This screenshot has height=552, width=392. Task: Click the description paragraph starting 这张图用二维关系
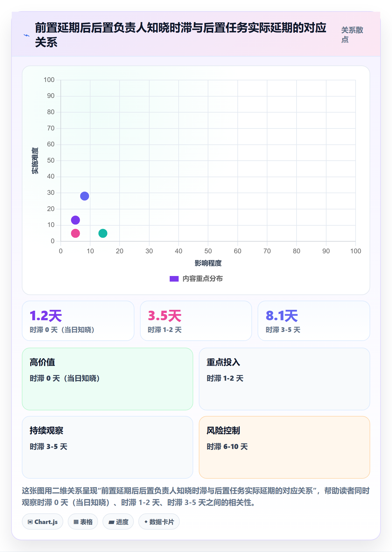coord(196,497)
